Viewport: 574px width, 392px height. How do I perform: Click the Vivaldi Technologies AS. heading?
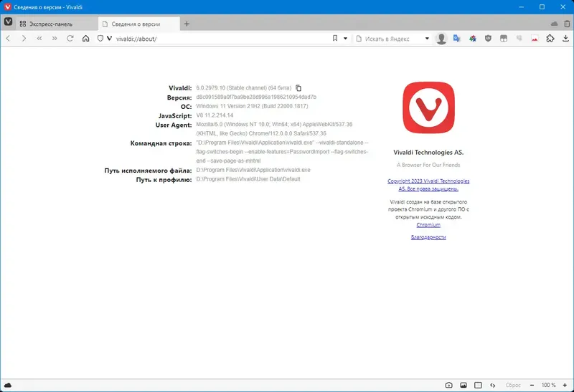pyautogui.click(x=428, y=153)
